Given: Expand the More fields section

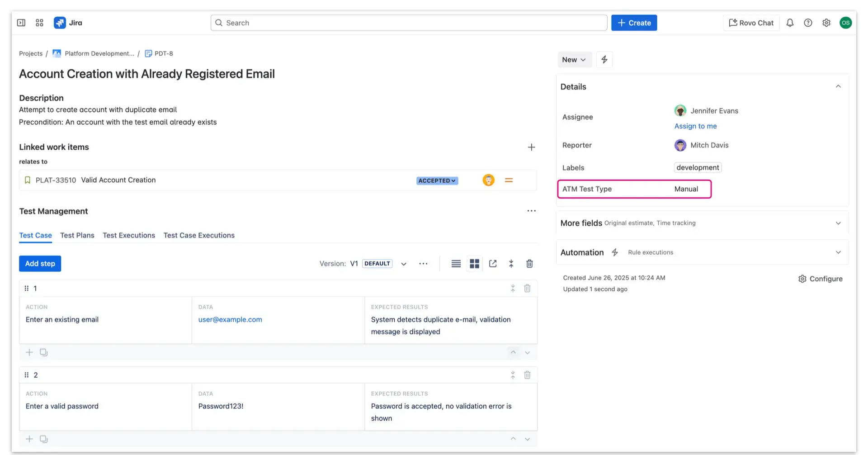Looking at the screenshot, I should pos(838,223).
